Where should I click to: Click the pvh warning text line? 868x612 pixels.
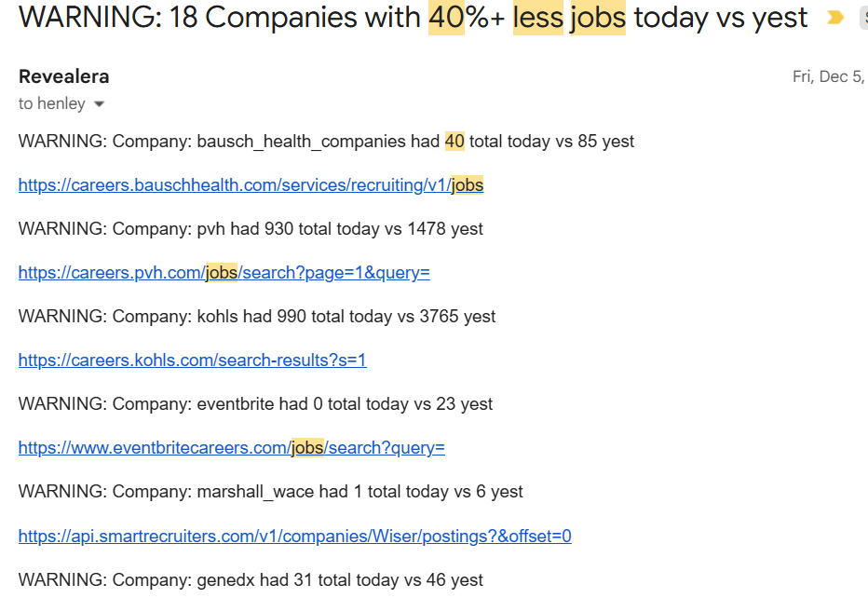[251, 229]
